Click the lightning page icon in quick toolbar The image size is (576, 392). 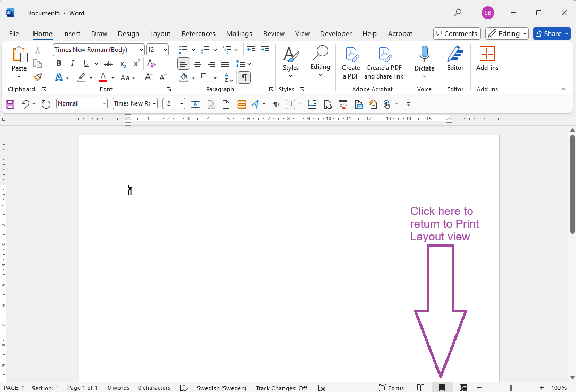[x=373, y=104]
